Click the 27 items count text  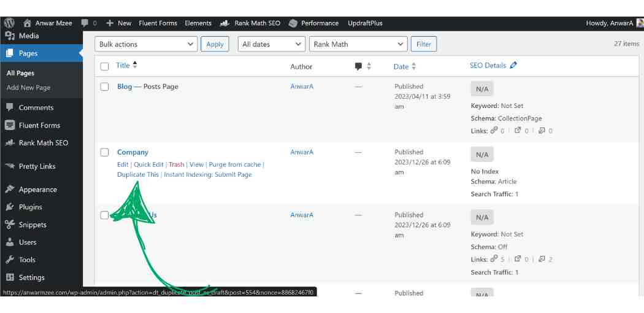[x=626, y=44]
